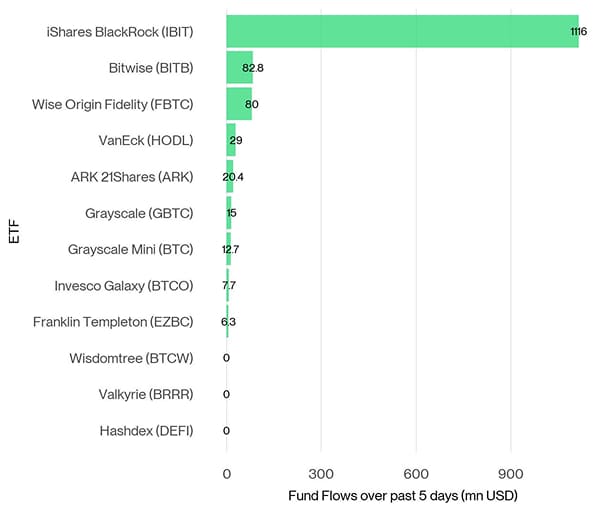Viewport: 599px width, 514px height.
Task: Click the green Bitwise bar
Action: coord(240,68)
